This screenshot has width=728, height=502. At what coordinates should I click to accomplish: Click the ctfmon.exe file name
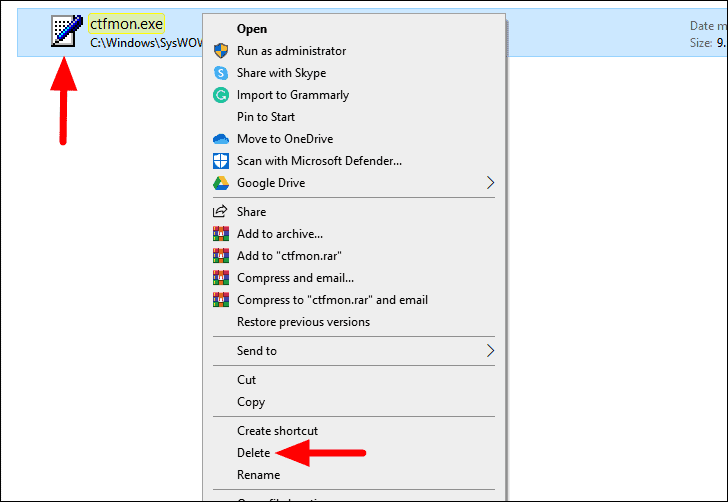pyautogui.click(x=126, y=24)
